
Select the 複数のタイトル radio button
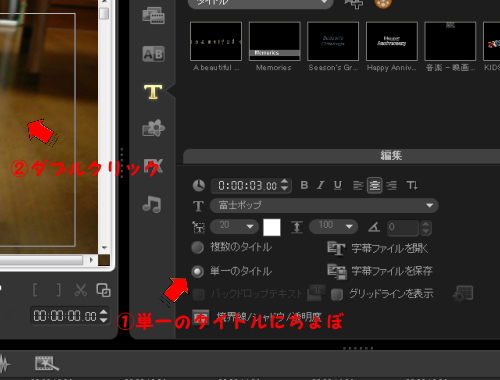(197, 248)
